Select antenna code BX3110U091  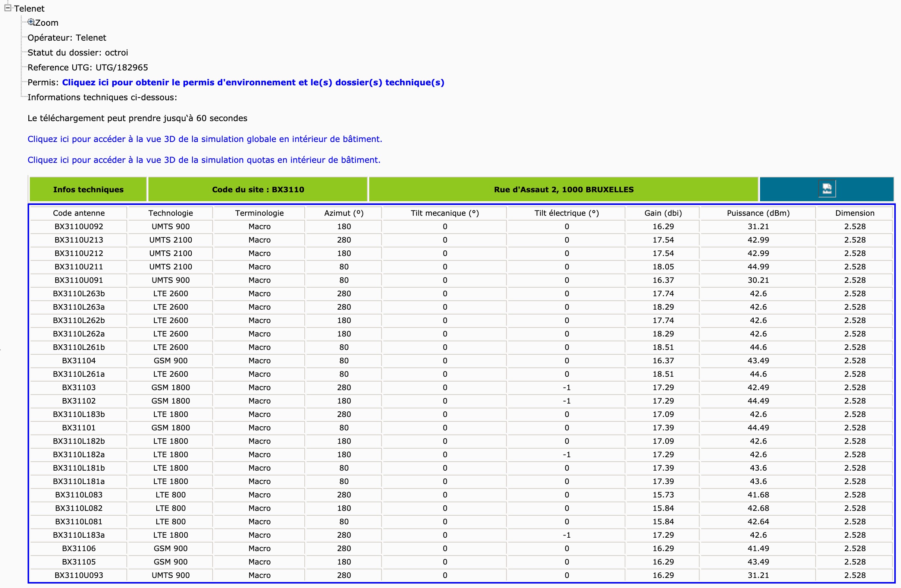(x=79, y=280)
